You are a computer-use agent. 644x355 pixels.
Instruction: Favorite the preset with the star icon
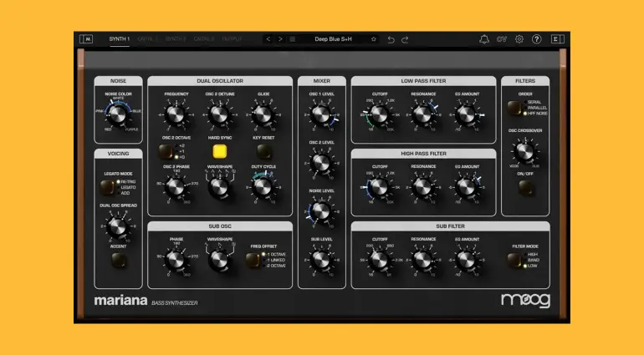click(x=373, y=39)
